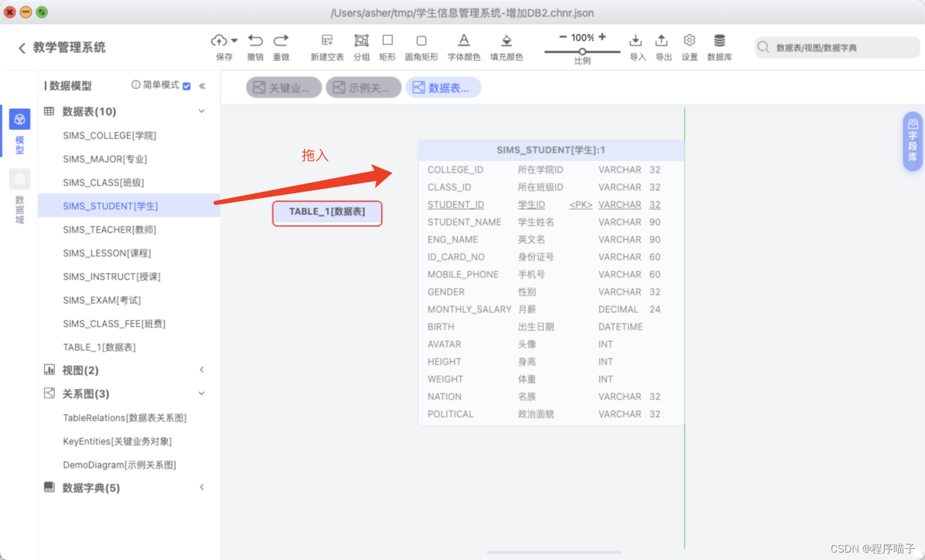Image resolution: width=925 pixels, height=560 pixels.
Task: Open the Database icon
Action: click(x=719, y=40)
